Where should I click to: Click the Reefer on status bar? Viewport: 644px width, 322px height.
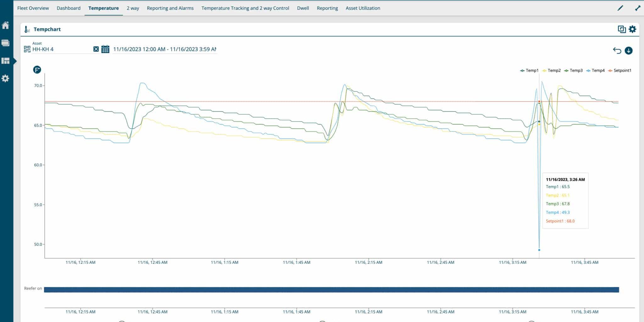(331, 290)
